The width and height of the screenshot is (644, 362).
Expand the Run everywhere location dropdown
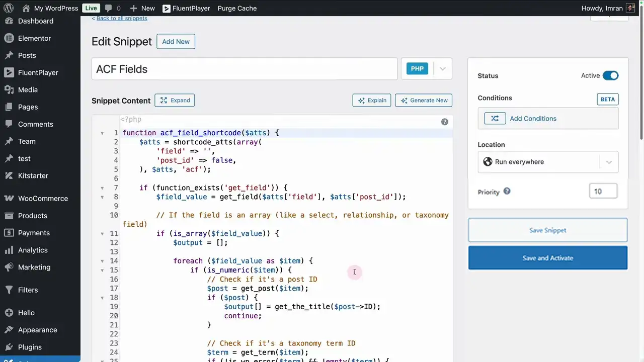(608, 162)
